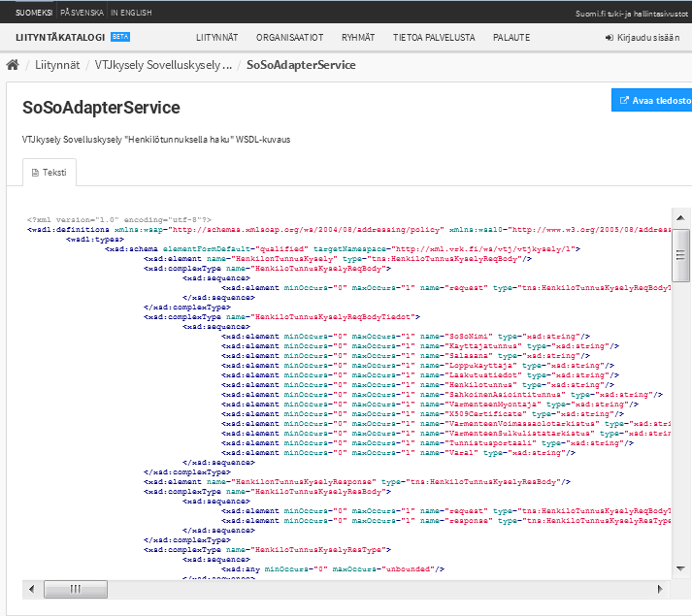Click the VTJkysely WSDL-kuvaus description text
This screenshot has height=616, width=692.
(x=156, y=140)
